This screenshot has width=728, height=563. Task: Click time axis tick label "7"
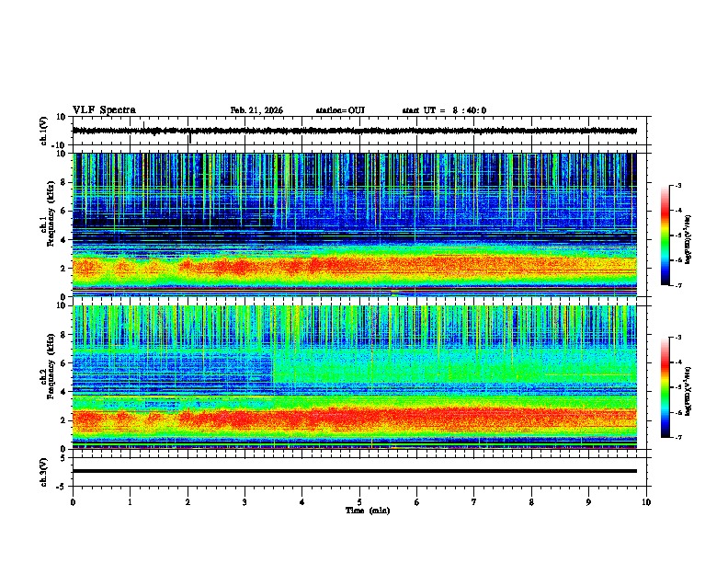click(x=474, y=502)
